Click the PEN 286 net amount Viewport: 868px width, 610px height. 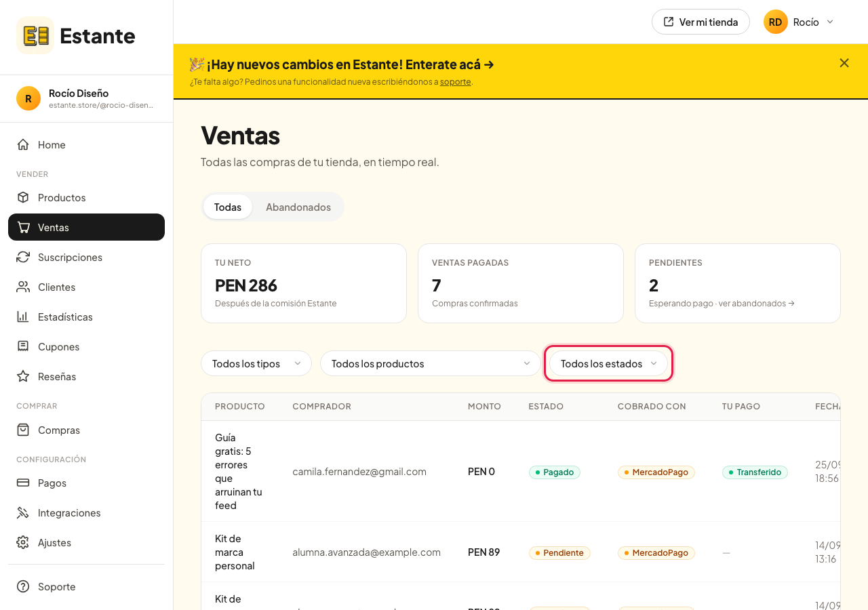(x=246, y=285)
